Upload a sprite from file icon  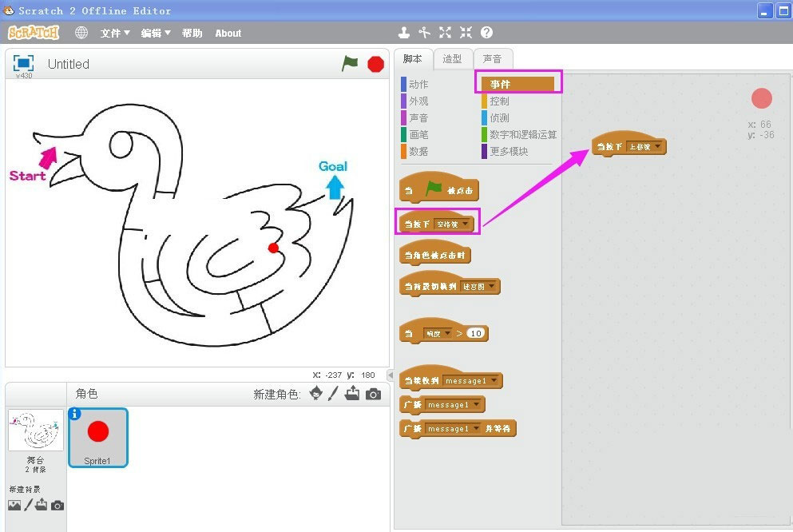click(x=352, y=393)
